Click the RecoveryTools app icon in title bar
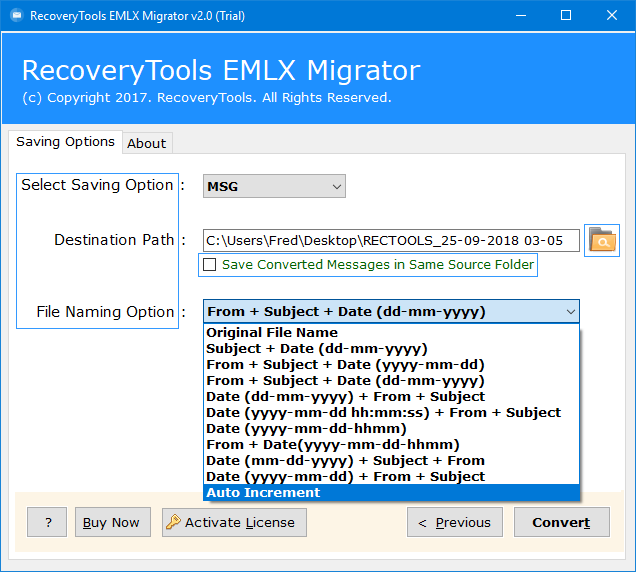Screen dimensions: 636x572 coord(17,16)
